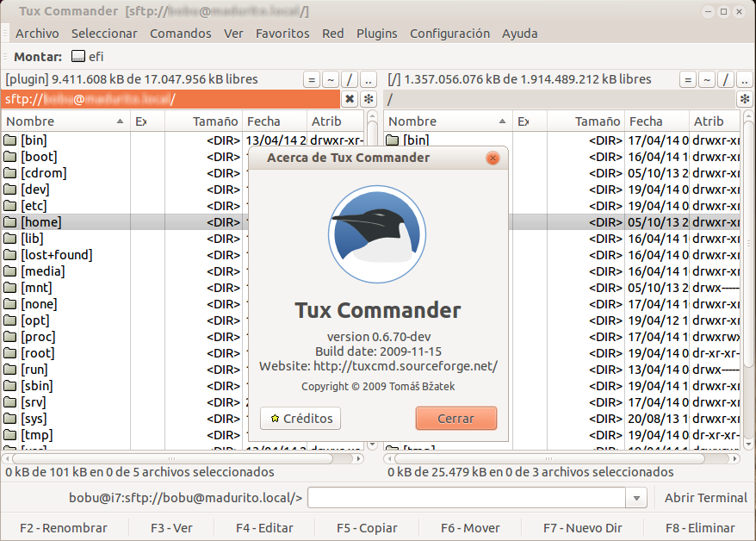
Task: Open the Configuración menu
Action: point(449,34)
